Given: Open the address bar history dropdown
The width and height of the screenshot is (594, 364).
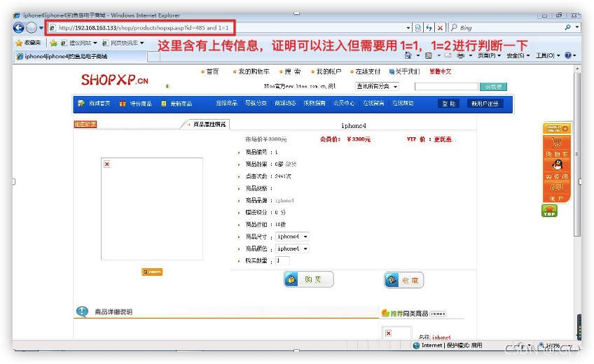Looking at the screenshot, I should (408, 27).
